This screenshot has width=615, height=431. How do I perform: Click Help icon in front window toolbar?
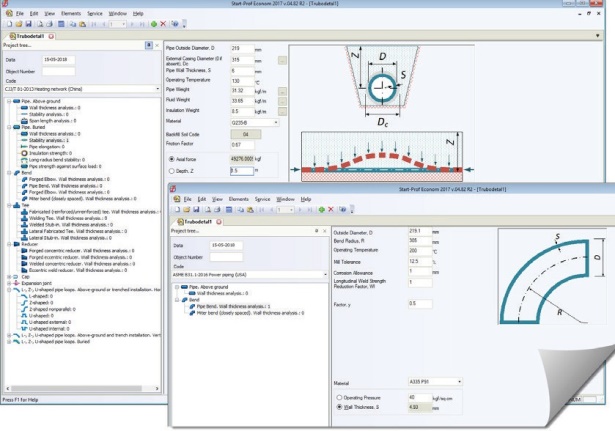[343, 210]
